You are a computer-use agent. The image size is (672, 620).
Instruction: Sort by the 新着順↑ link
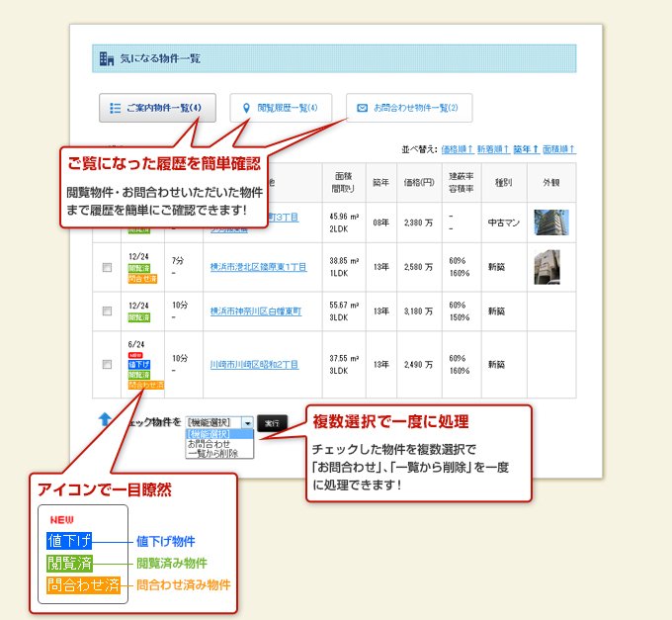(x=493, y=149)
